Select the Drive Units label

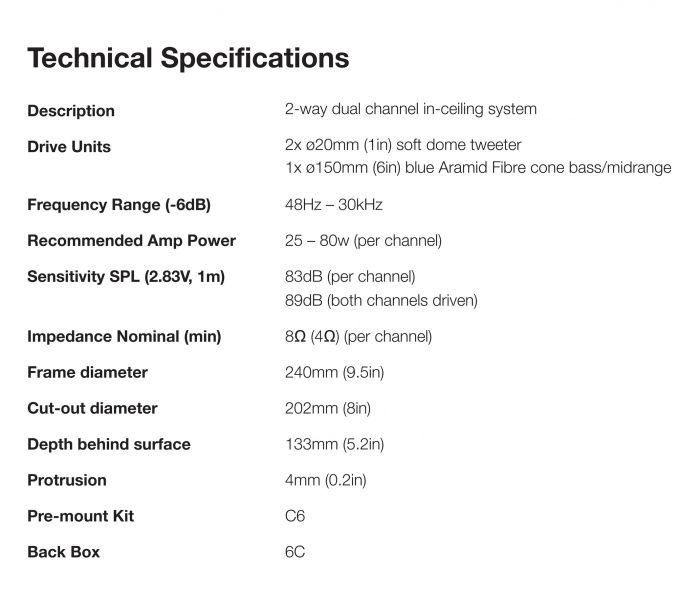pyautogui.click(x=69, y=147)
